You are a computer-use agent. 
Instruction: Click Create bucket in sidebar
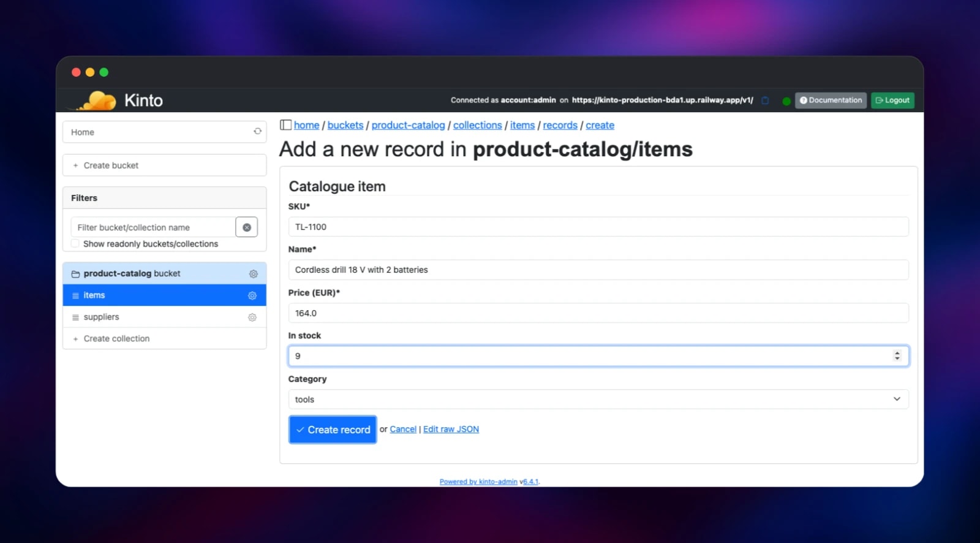coord(164,165)
